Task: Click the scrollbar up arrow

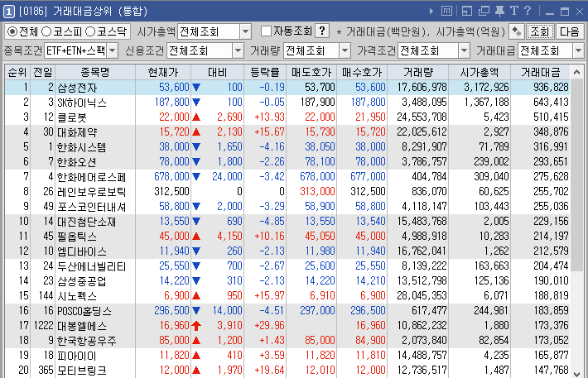Action: coord(576,72)
